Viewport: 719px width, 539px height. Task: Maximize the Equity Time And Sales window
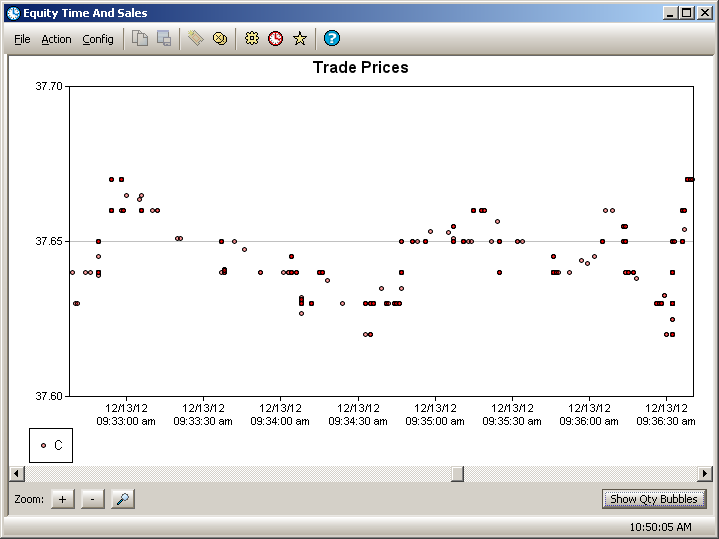pyautogui.click(x=687, y=13)
